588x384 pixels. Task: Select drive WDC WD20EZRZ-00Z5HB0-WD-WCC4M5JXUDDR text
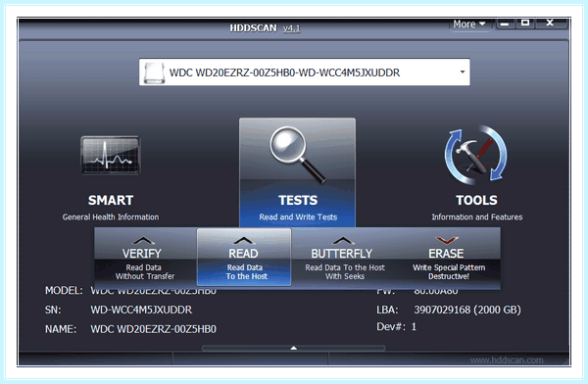coord(284,72)
